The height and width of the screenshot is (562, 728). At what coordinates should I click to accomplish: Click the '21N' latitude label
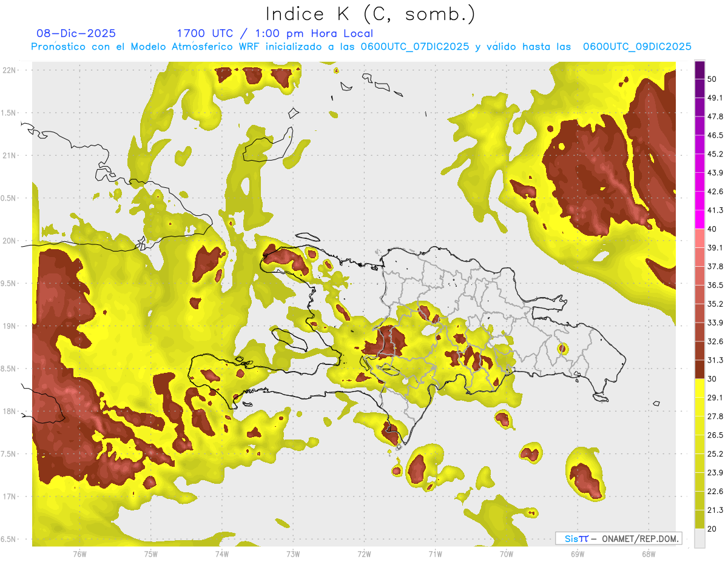tap(10, 155)
